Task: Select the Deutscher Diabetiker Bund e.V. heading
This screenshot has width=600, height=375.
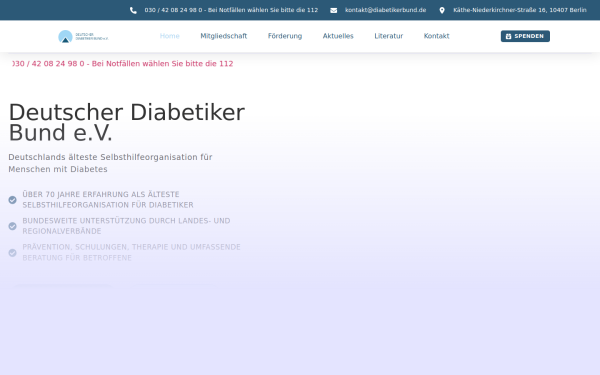Action: click(127, 122)
